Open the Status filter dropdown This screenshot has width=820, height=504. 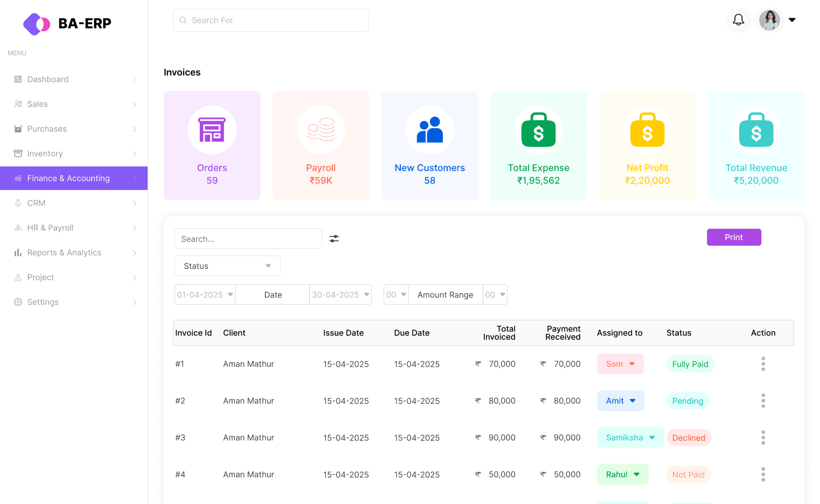coord(227,266)
